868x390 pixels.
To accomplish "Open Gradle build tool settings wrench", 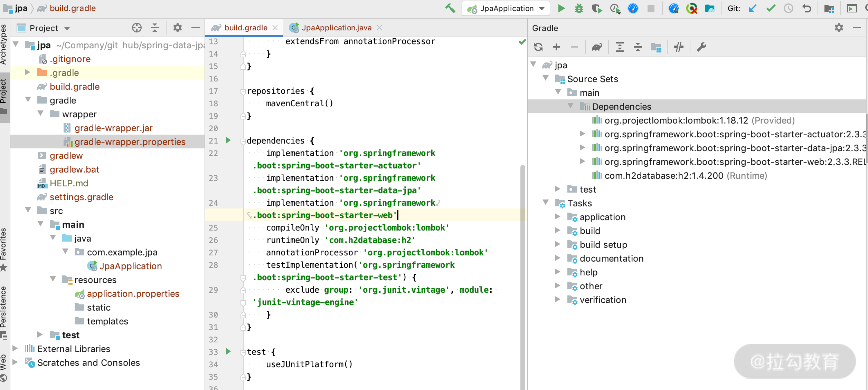I will coord(701,47).
